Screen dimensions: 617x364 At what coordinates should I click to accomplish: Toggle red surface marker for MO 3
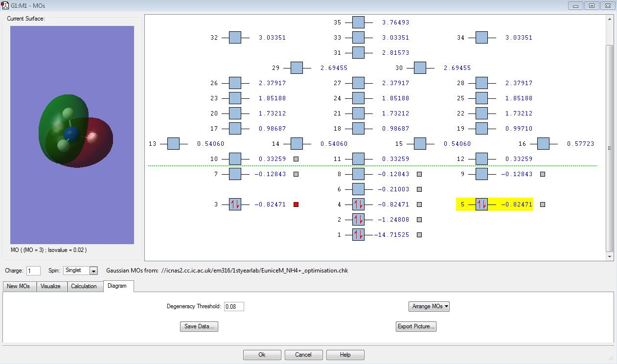coord(296,205)
